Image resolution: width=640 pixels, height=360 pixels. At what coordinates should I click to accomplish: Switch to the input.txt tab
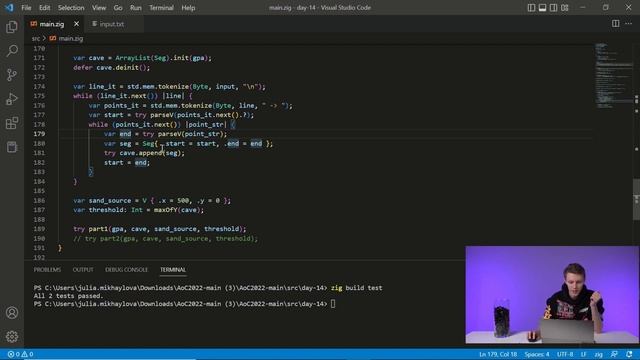coord(111,24)
